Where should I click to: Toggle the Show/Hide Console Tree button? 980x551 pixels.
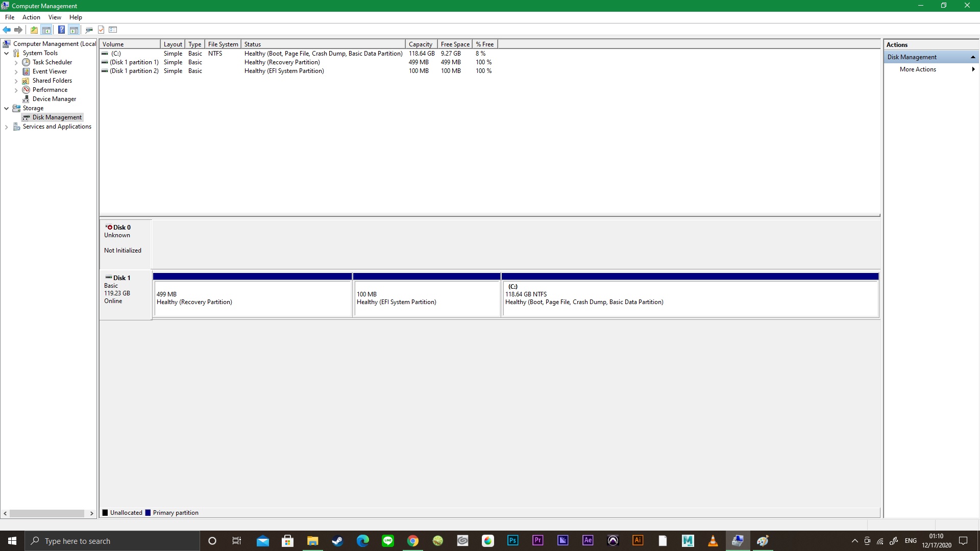tap(46, 30)
